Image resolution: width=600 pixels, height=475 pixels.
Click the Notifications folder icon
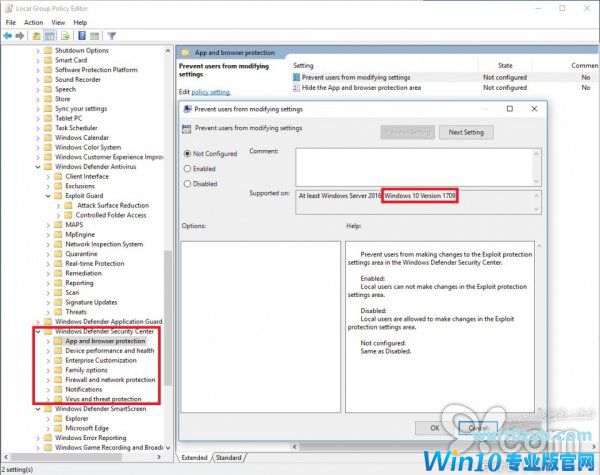(58, 389)
